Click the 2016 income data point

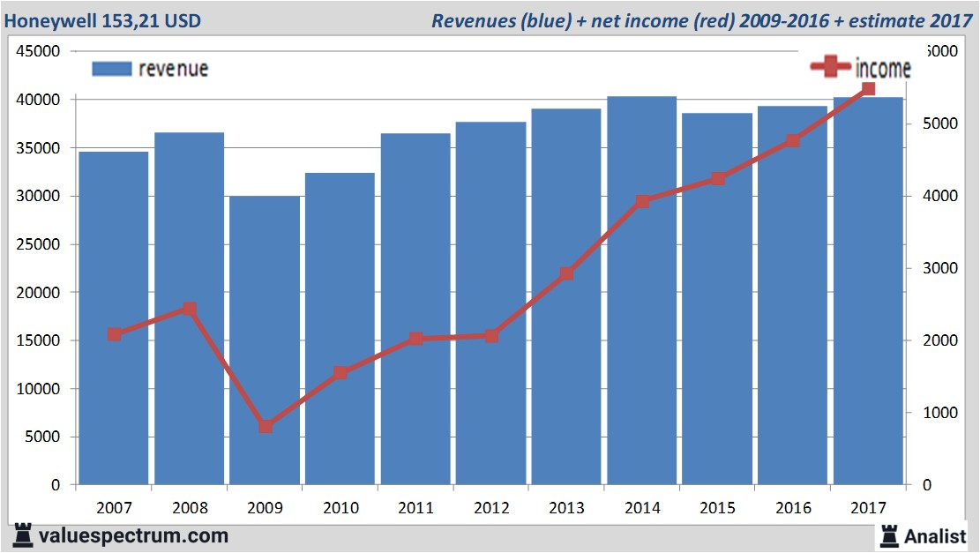792,140
